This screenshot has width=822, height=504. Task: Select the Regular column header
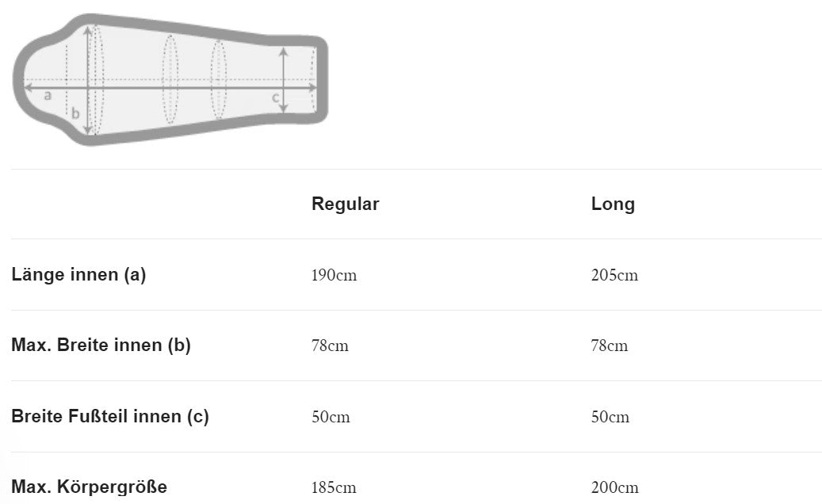click(x=345, y=204)
